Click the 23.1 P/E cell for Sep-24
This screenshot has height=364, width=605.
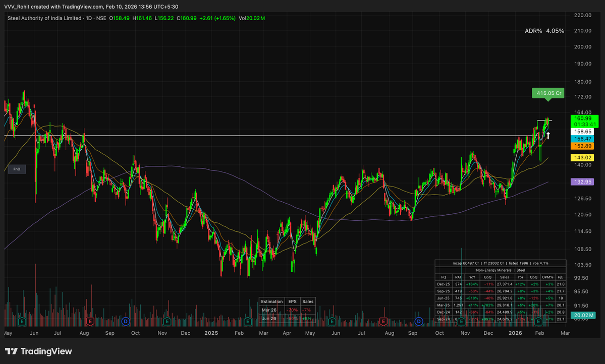(561, 319)
